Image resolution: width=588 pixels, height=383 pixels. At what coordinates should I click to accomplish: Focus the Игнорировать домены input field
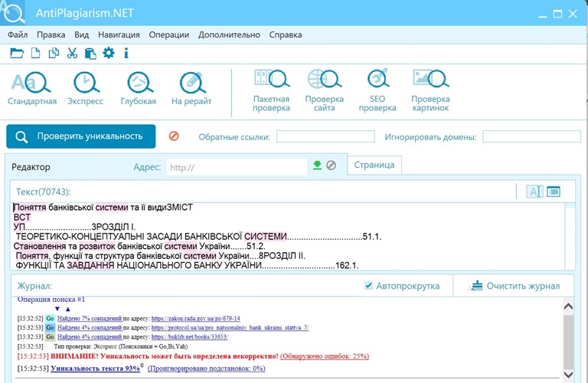(x=531, y=136)
